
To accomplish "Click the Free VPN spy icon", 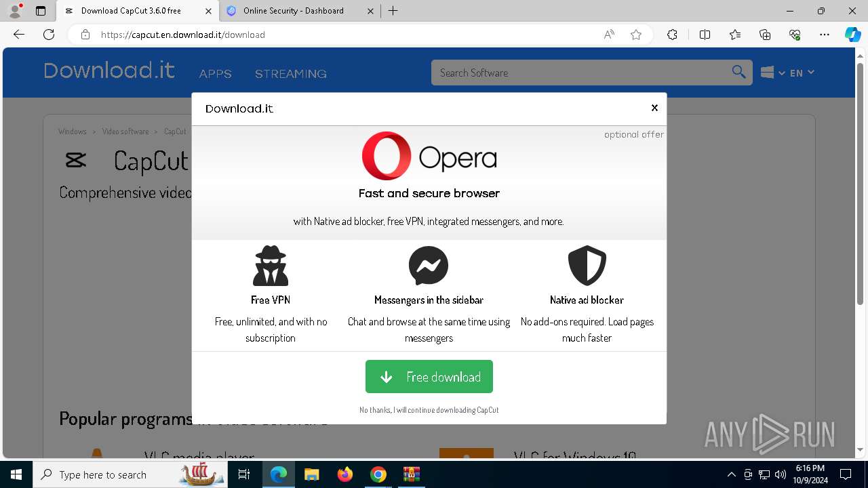I will tap(271, 266).
